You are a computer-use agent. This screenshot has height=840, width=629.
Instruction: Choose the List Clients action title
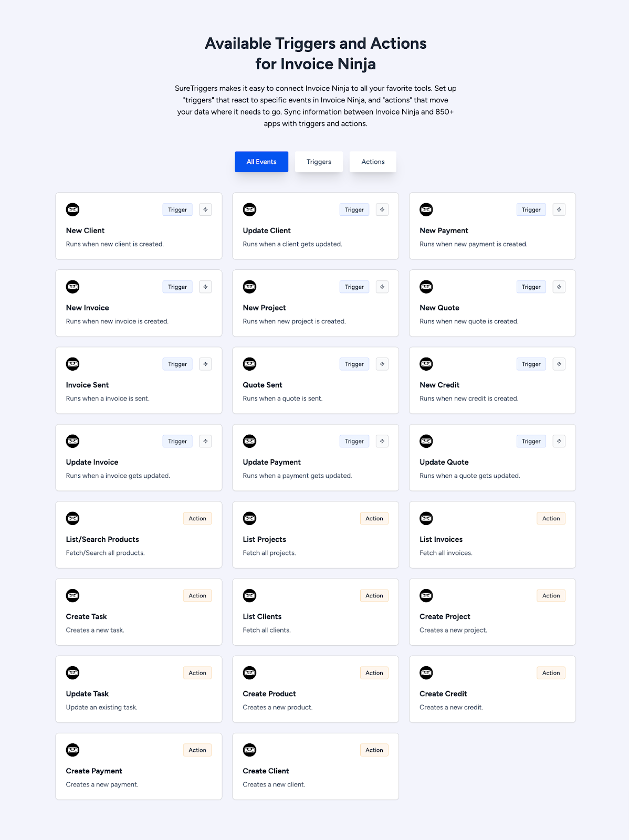(x=262, y=616)
